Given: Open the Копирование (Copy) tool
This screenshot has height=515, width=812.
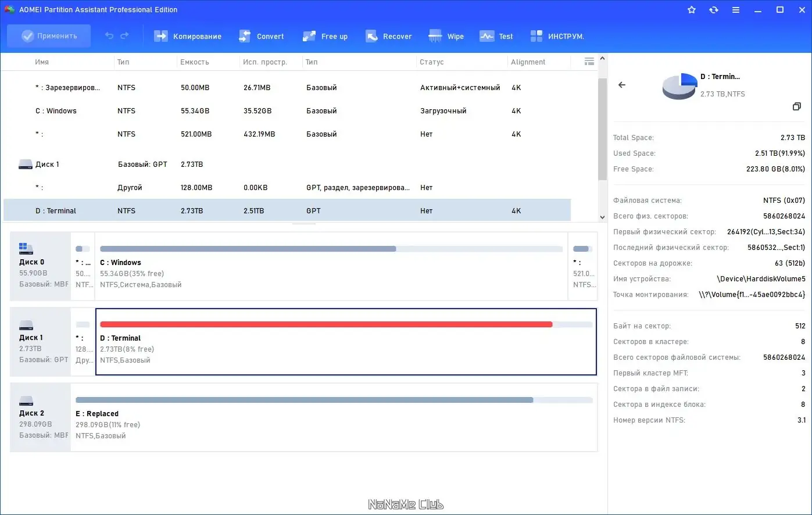Looking at the screenshot, I should (x=187, y=36).
